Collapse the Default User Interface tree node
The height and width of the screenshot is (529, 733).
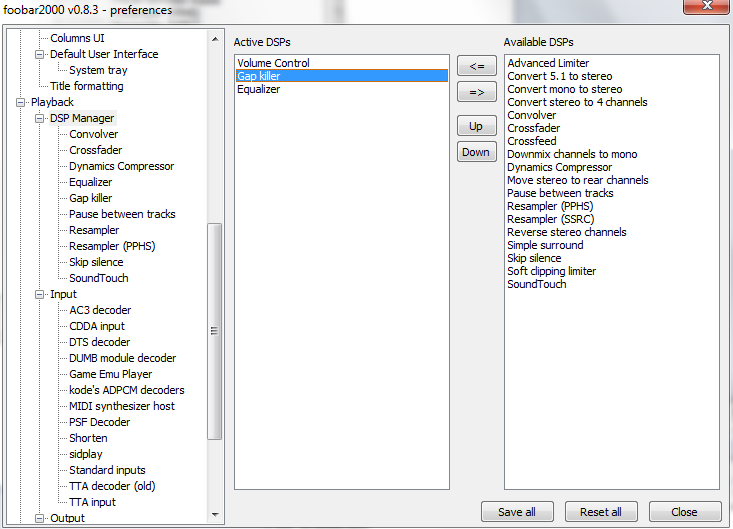39,54
